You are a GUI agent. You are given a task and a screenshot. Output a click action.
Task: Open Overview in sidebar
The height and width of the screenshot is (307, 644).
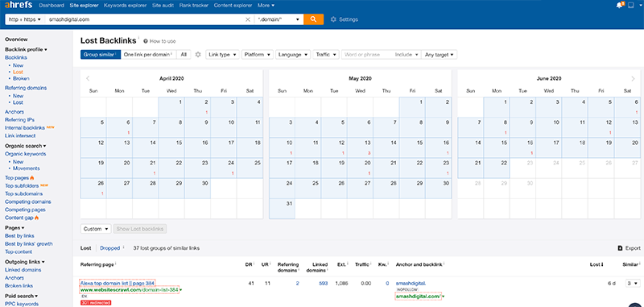[16, 39]
